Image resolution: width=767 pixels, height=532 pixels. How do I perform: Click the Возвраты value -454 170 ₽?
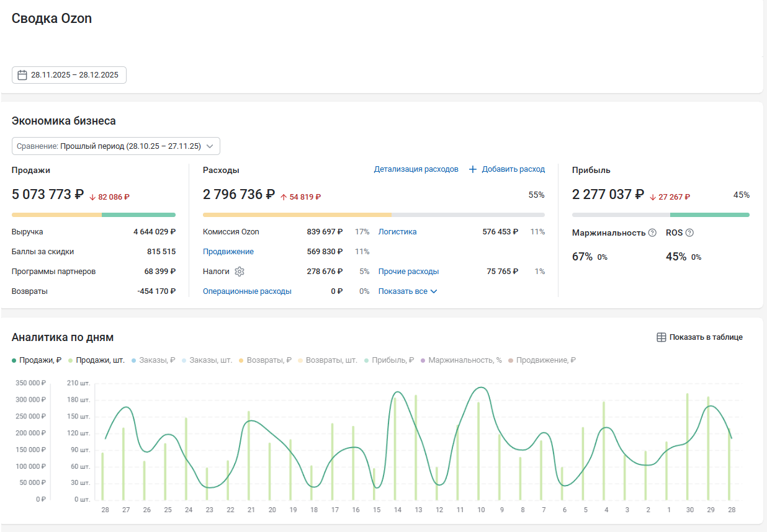click(x=156, y=291)
